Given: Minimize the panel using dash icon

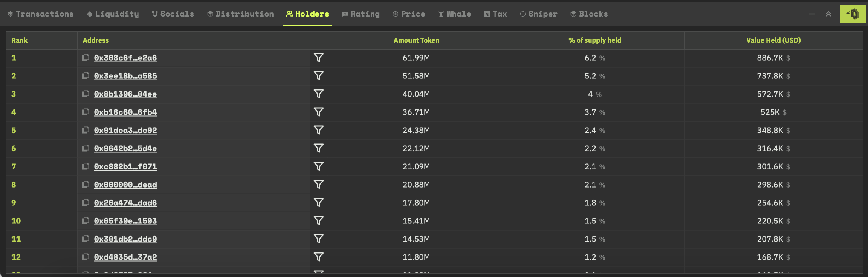Looking at the screenshot, I should point(812,14).
